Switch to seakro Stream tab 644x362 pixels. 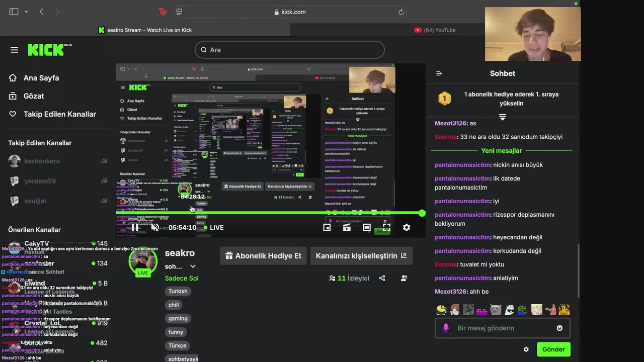coord(145,30)
